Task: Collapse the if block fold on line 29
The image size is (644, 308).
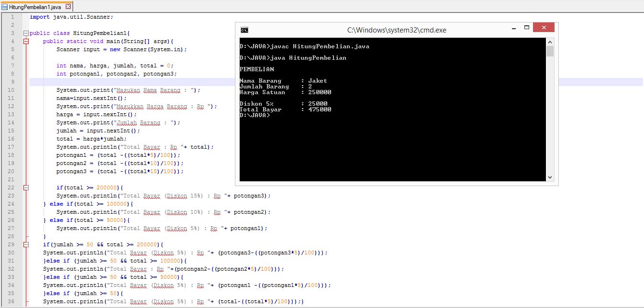Action: point(26,245)
